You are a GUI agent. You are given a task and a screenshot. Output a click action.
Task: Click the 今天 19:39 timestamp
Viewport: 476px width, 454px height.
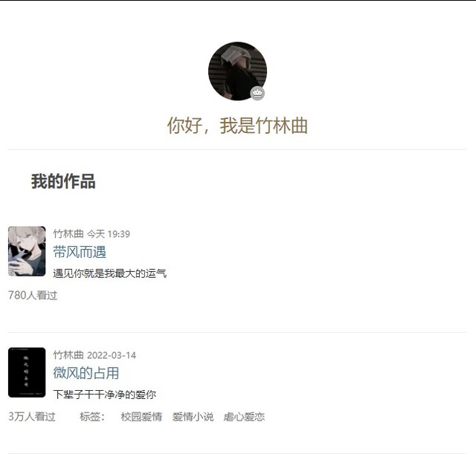[109, 234]
